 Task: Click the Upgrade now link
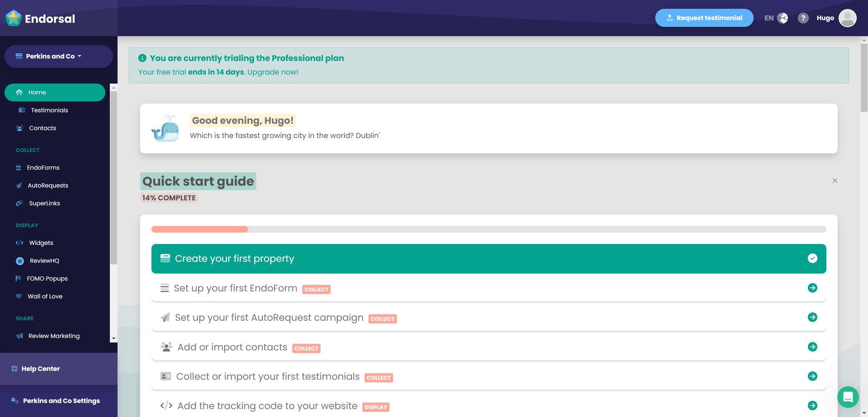click(x=273, y=72)
